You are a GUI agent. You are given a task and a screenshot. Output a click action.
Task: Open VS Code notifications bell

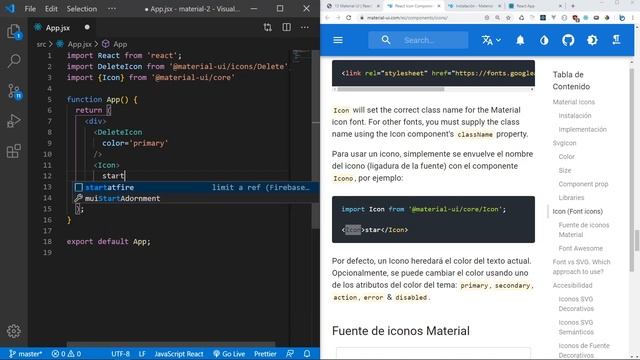pos(307,354)
